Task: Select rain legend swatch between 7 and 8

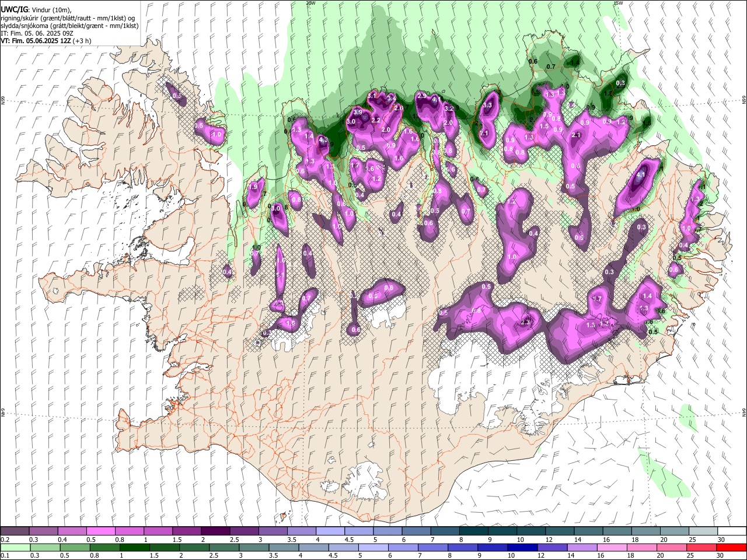Action: 432,547
